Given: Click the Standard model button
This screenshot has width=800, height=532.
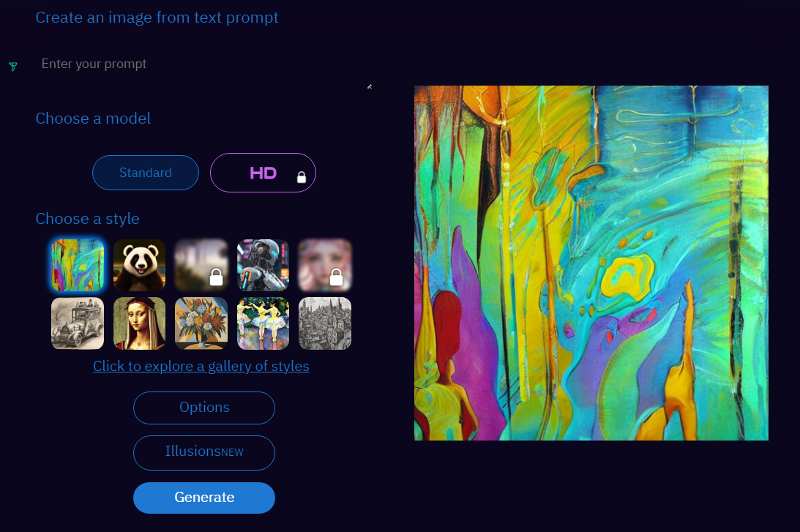Looking at the screenshot, I should (146, 173).
